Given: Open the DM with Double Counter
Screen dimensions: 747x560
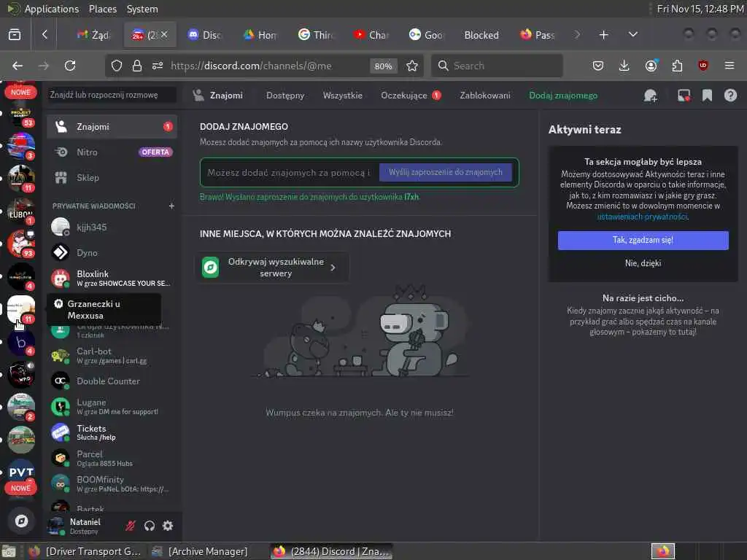Looking at the screenshot, I should click(112, 381).
